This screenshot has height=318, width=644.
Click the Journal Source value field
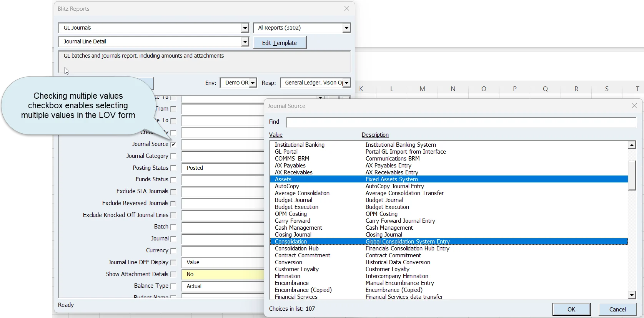click(x=223, y=144)
